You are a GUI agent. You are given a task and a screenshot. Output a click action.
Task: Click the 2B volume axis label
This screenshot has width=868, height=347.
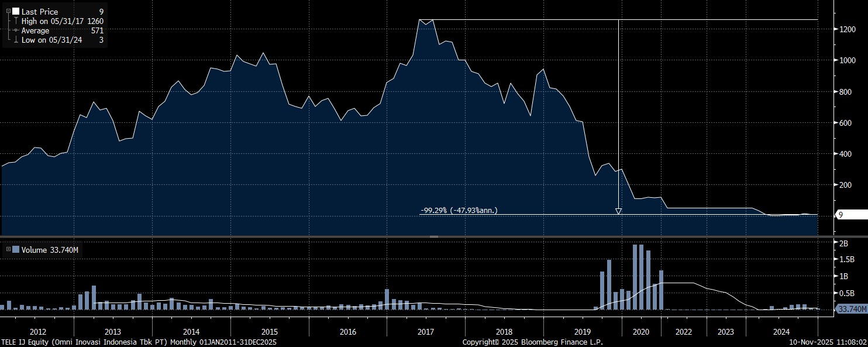pyautogui.click(x=843, y=243)
